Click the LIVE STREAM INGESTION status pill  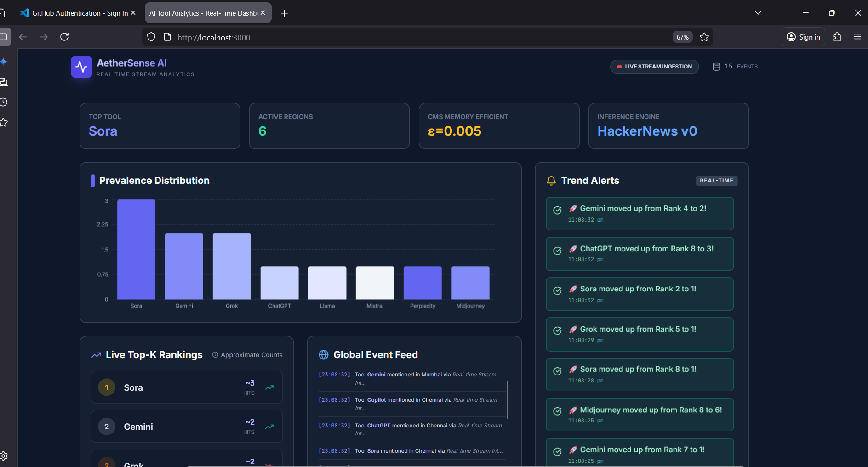tap(655, 67)
